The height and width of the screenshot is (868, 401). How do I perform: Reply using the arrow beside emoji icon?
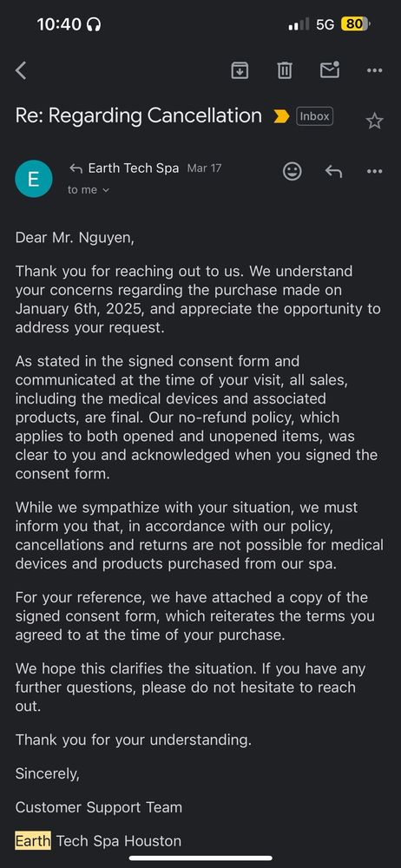[333, 172]
